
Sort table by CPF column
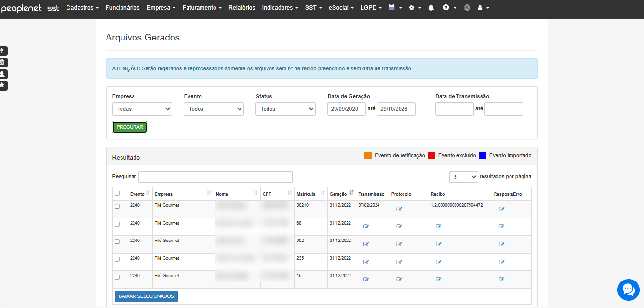click(x=277, y=194)
